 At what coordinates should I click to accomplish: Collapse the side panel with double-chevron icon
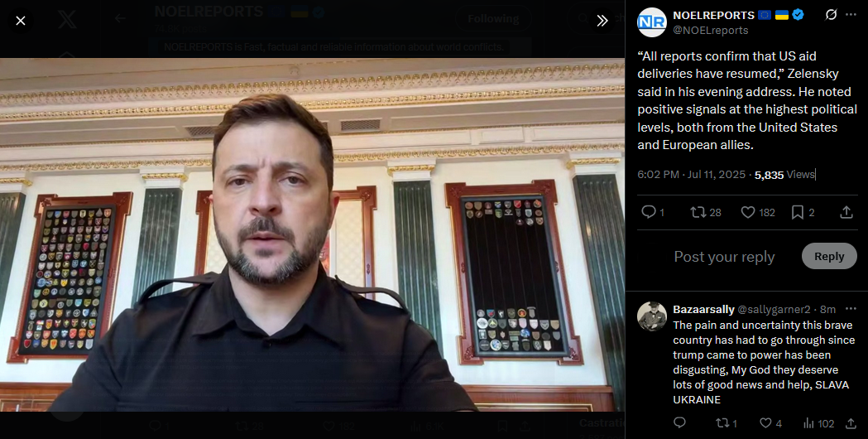pyautogui.click(x=602, y=21)
